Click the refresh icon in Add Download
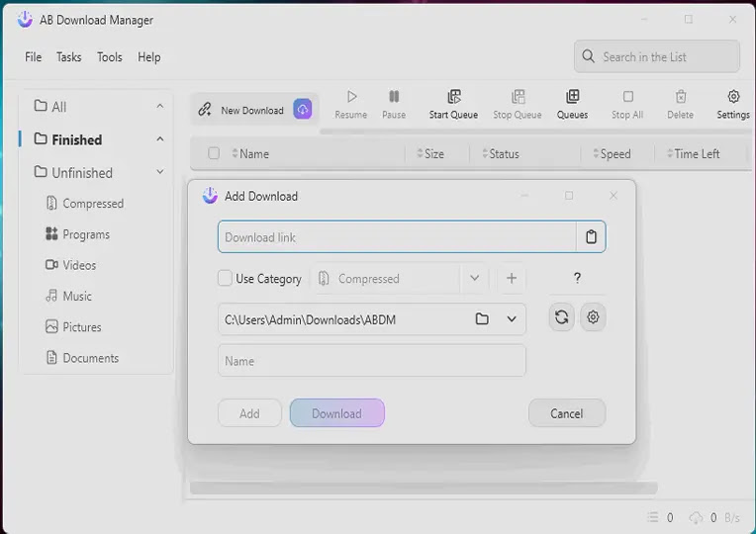 click(x=562, y=317)
